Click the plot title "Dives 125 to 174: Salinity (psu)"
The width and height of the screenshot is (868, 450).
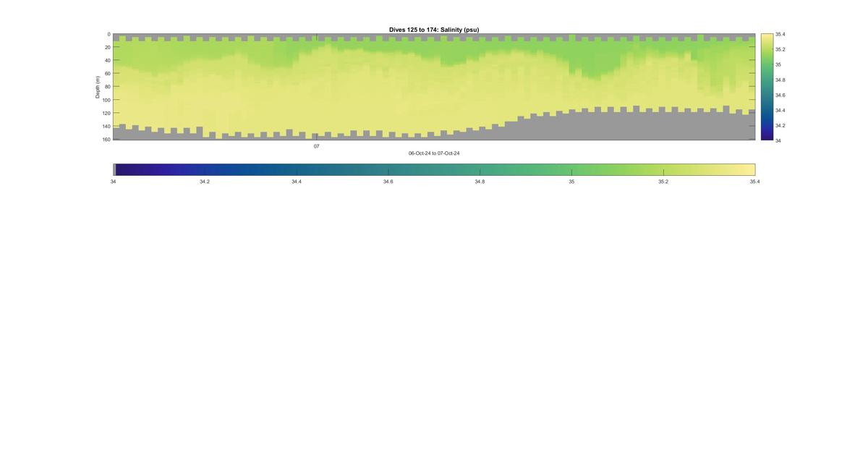click(434, 30)
